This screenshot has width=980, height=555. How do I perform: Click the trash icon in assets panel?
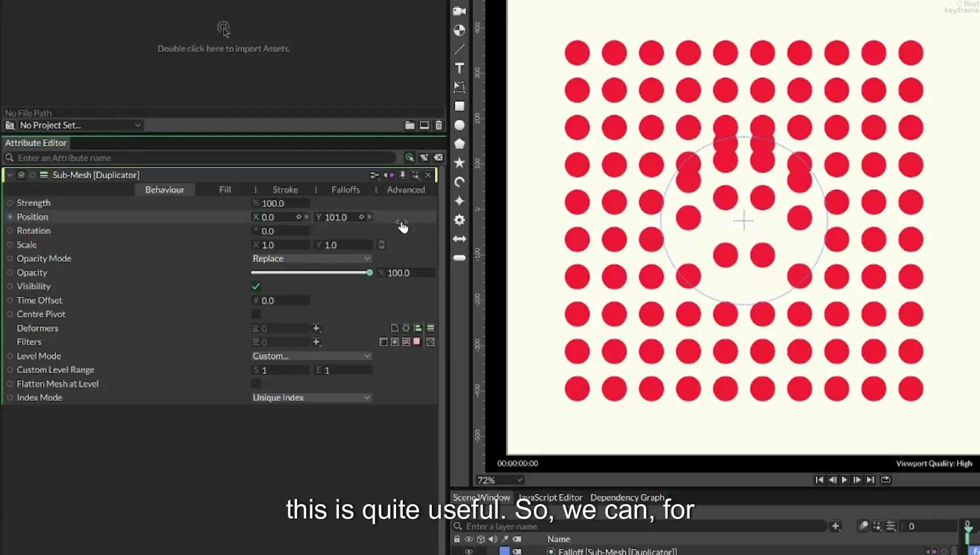click(438, 125)
